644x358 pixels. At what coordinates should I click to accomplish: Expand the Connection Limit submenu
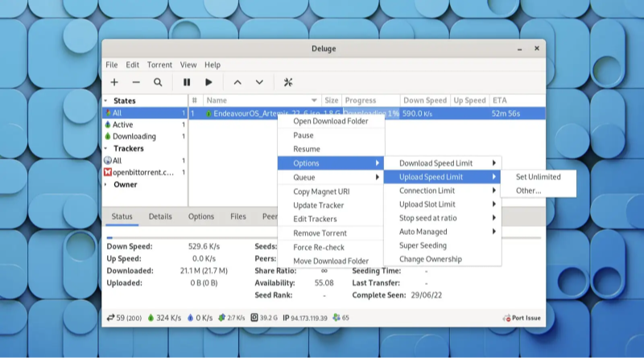tap(442, 191)
